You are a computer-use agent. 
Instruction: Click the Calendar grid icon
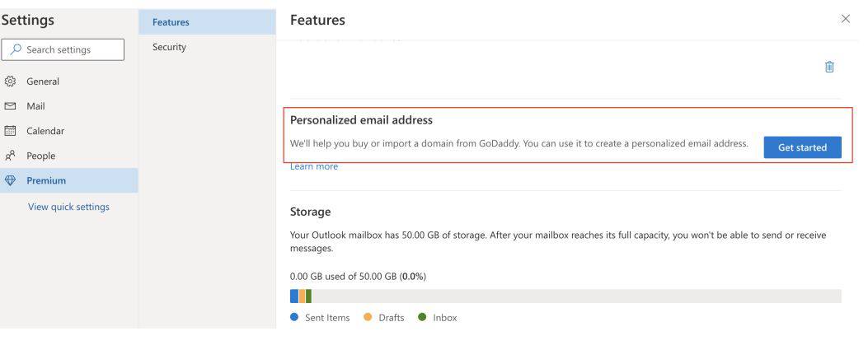pos(10,131)
